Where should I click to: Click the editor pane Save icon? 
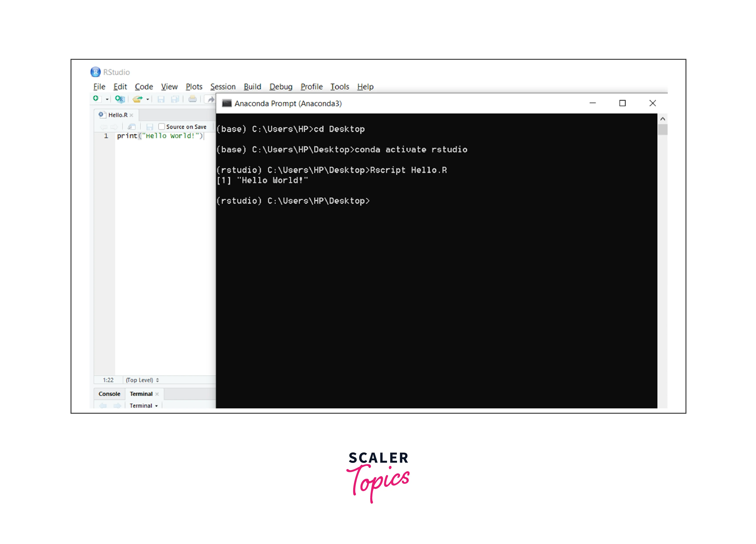(150, 127)
